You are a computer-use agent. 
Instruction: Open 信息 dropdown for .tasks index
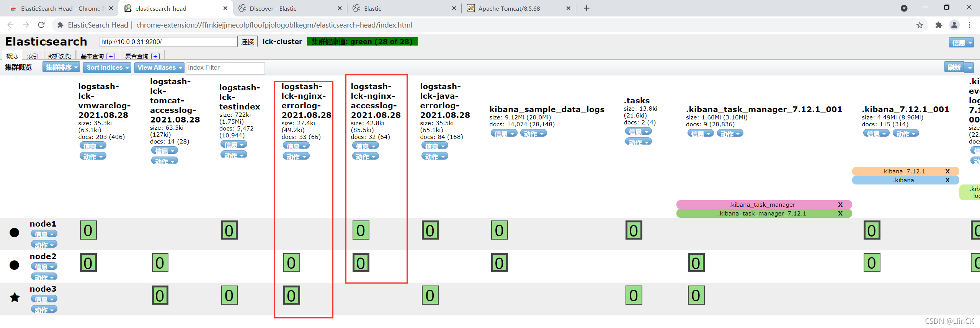click(x=639, y=131)
